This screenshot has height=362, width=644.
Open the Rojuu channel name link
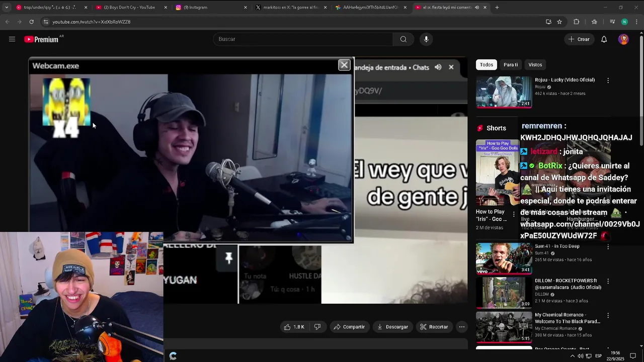coord(540,87)
